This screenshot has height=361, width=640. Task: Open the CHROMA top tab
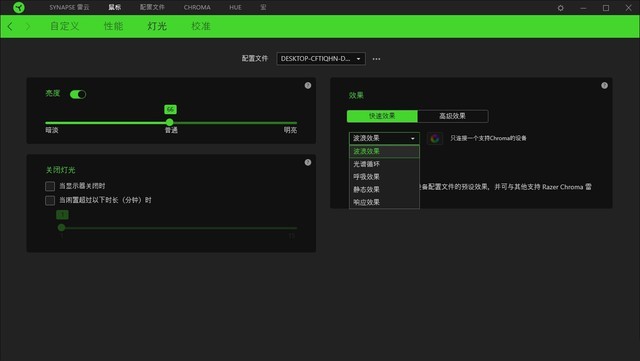[197, 7]
